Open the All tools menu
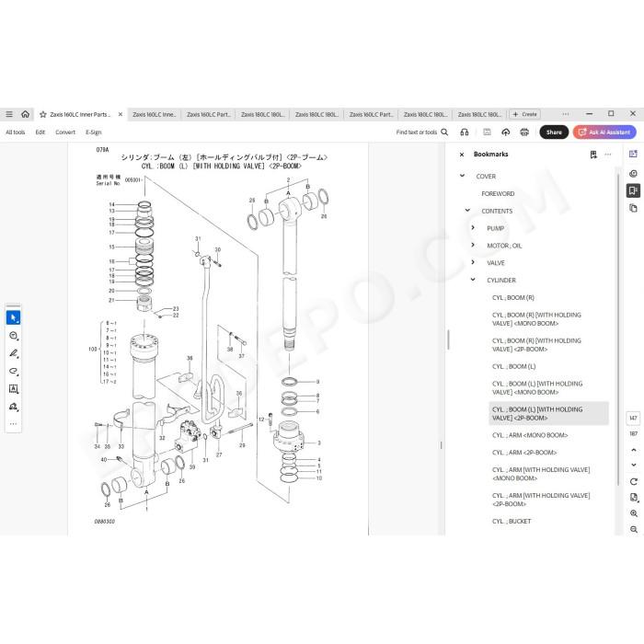The height and width of the screenshot is (644, 644). pos(16,132)
